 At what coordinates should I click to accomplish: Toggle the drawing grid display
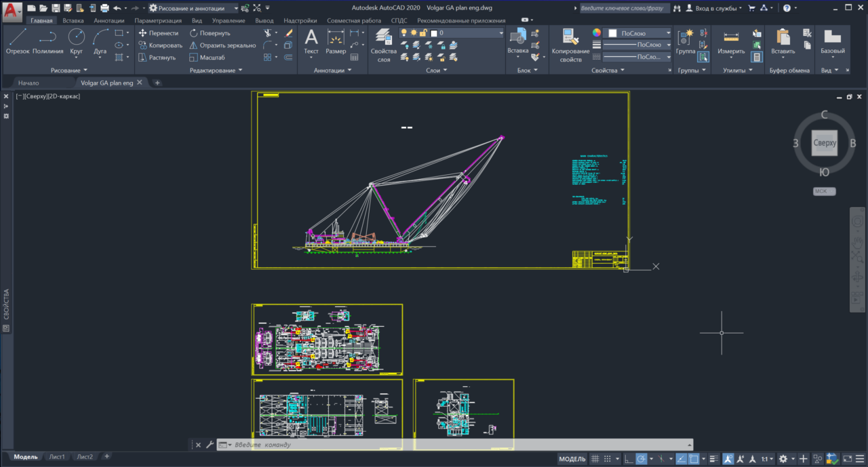coord(595,459)
